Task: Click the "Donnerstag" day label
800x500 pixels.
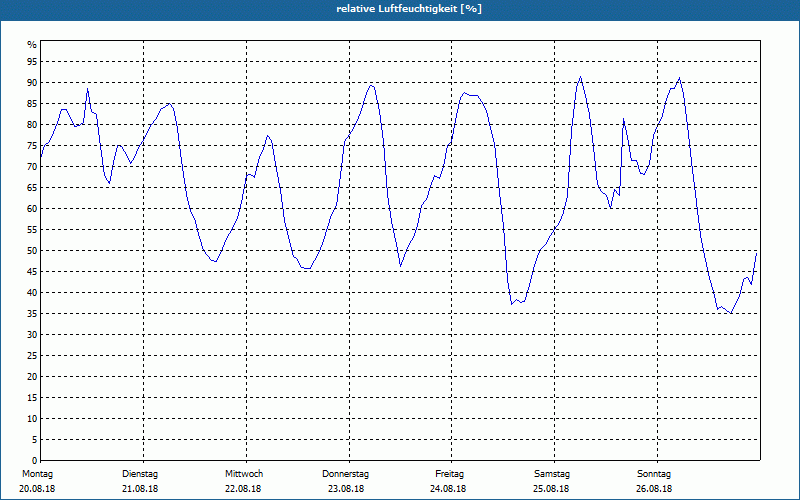Action: point(345,474)
